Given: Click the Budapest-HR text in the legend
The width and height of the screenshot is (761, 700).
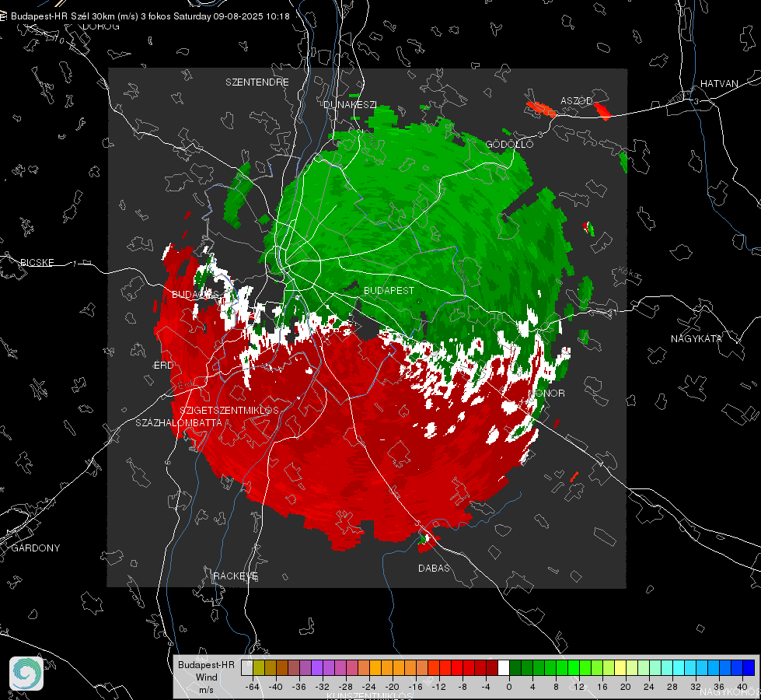Looking at the screenshot, I should point(206,665).
